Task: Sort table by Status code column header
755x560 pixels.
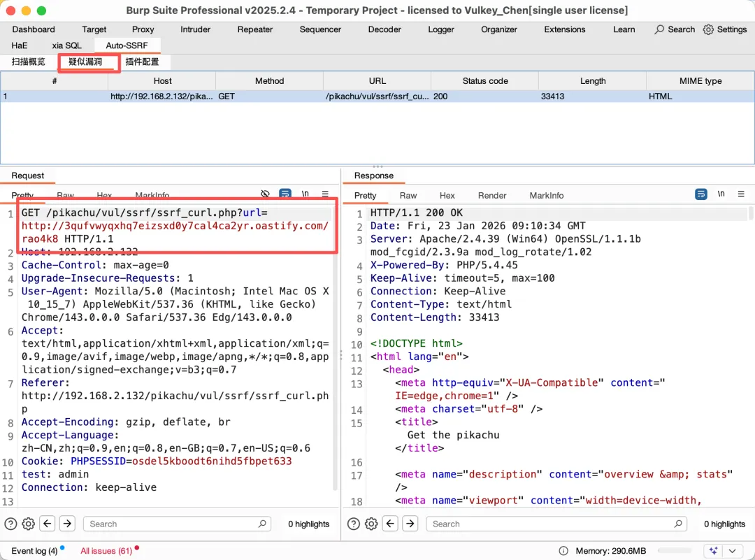Action: pyautogui.click(x=485, y=81)
